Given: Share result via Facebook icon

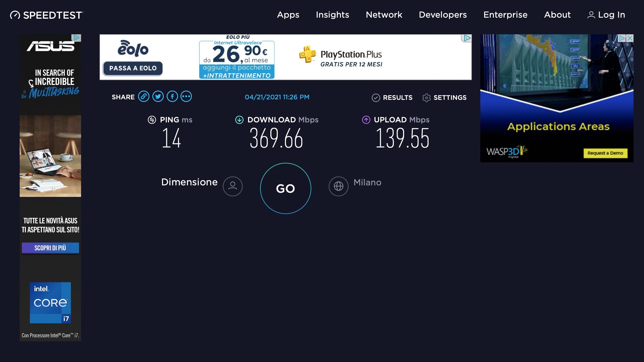Looking at the screenshot, I should pos(172,97).
